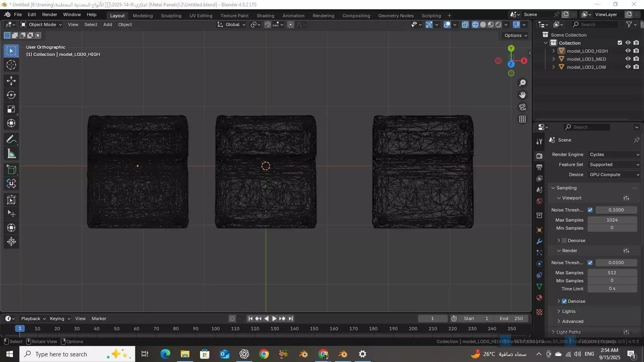
Task: Switch to the Modeling workspace tab
Action: pyautogui.click(x=142, y=16)
